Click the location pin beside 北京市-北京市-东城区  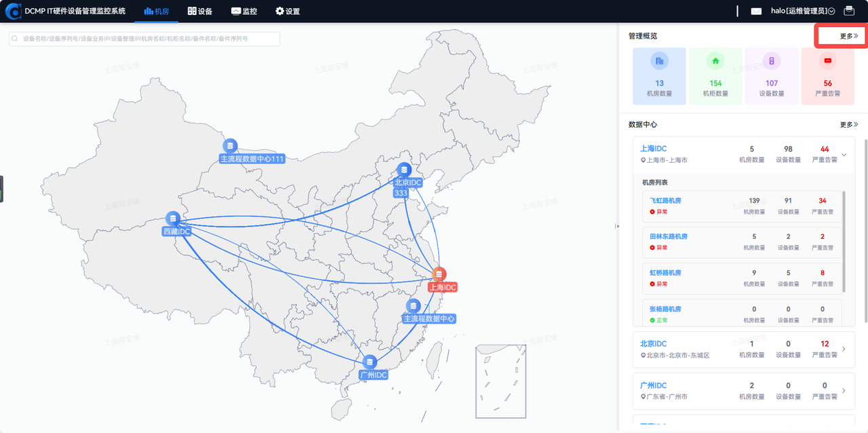pyautogui.click(x=643, y=356)
